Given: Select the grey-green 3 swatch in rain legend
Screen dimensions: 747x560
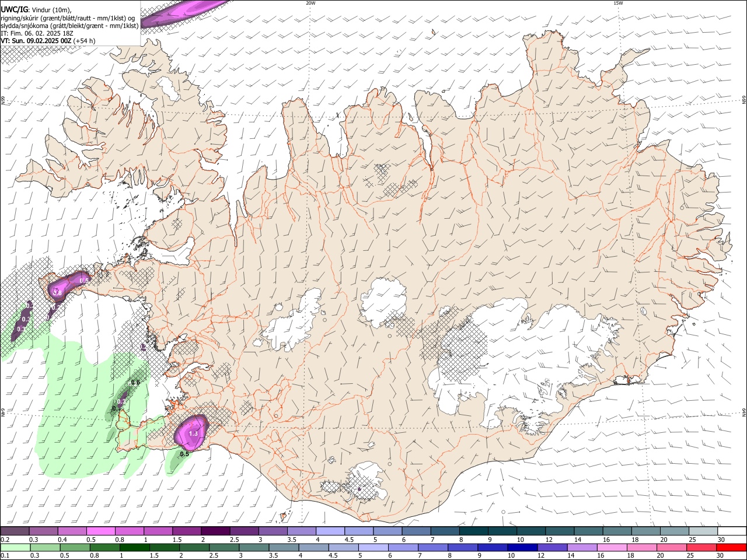Looking at the screenshot, I should pos(254,548).
